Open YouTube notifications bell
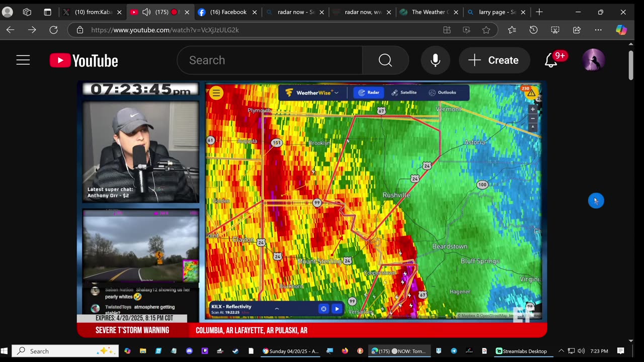Viewport: 644px width, 362px height. [551, 60]
